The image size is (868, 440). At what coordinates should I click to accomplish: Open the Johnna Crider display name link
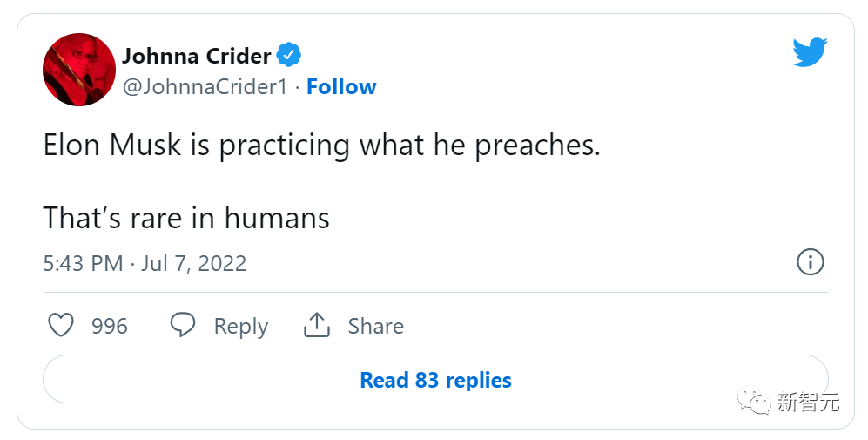197,56
